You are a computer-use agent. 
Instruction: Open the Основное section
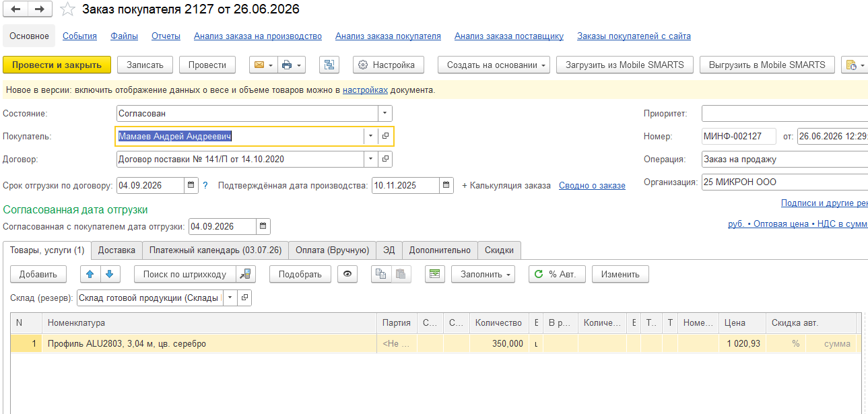pos(30,36)
